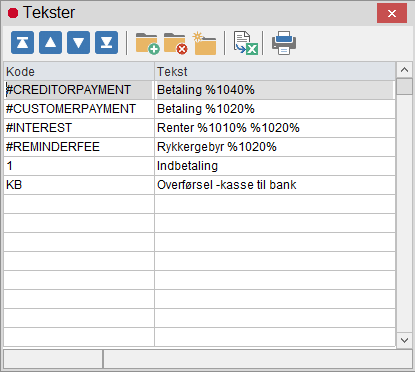This screenshot has width=415, height=372.
Task: Click the scrollbar up arrow
Action: coord(405,70)
